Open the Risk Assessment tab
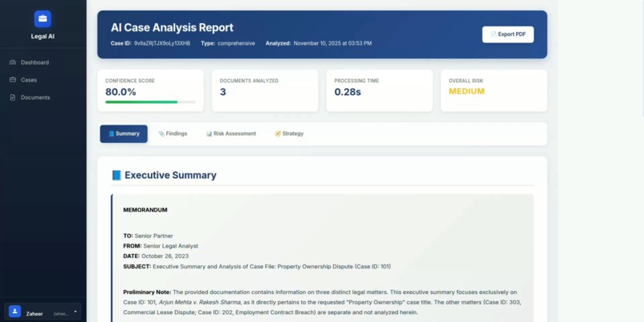644x322 pixels. coord(231,134)
